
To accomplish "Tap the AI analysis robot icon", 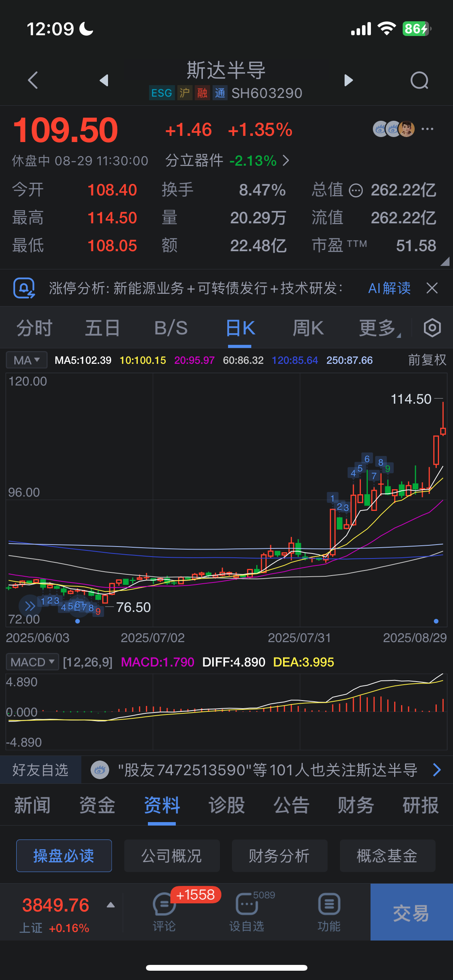I will coord(24,288).
